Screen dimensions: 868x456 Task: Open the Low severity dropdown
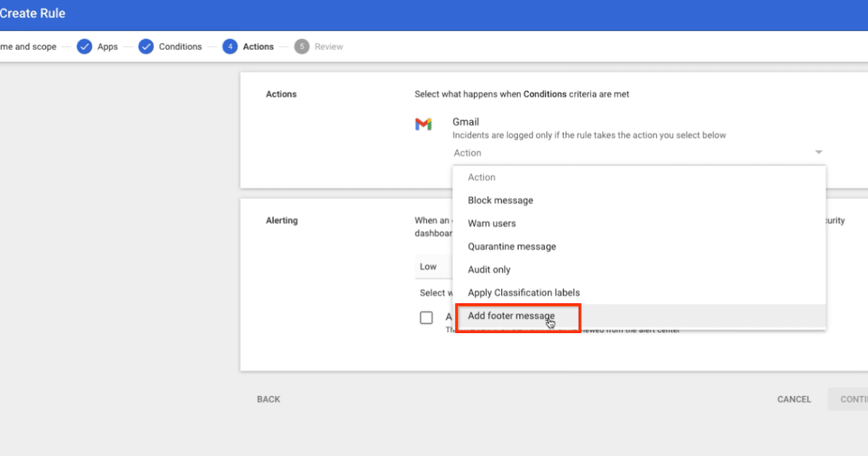(433, 267)
